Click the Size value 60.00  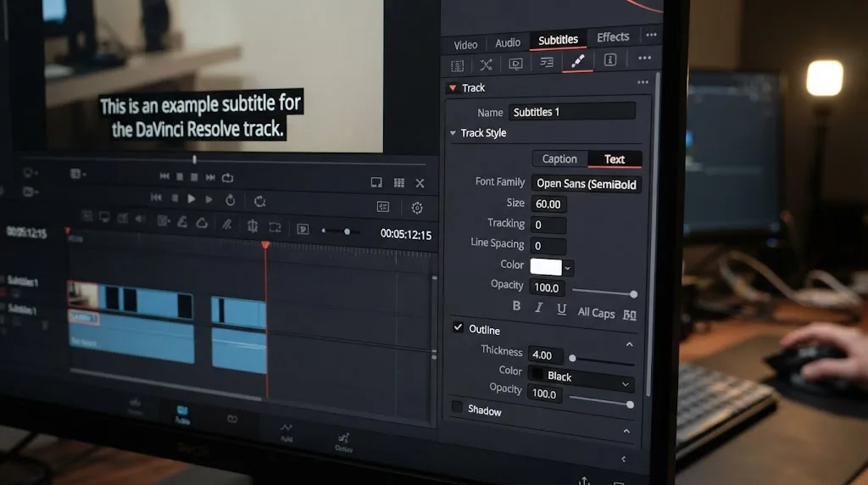click(548, 203)
